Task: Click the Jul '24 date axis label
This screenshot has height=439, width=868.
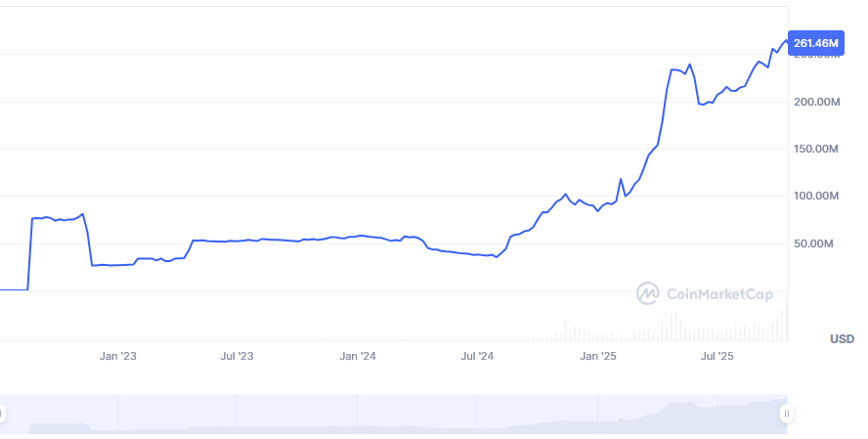Action: pos(477,357)
